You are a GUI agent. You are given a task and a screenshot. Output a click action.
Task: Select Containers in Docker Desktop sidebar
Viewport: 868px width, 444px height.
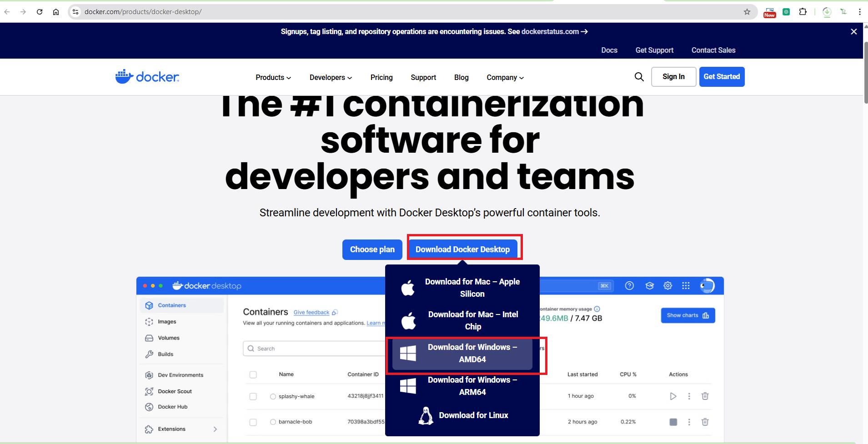181,305
